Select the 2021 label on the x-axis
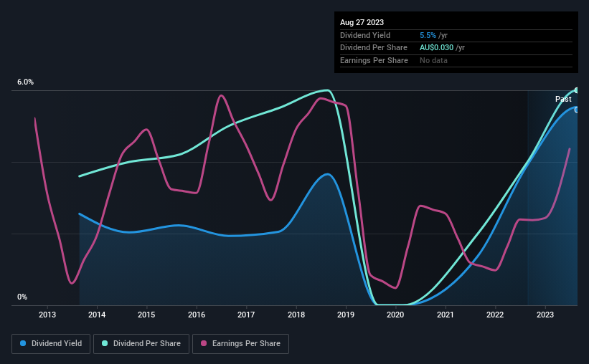Screen dimensions: 589x364 click(445, 315)
